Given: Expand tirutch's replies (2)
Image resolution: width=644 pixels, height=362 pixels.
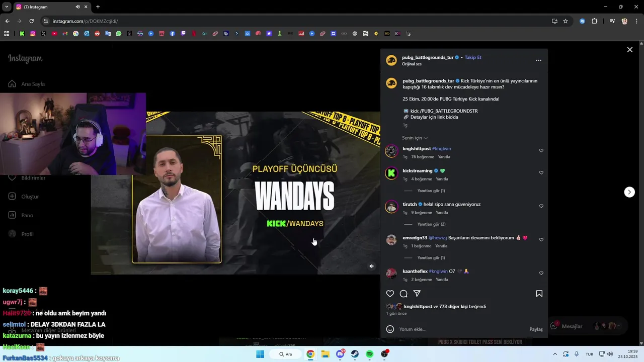Looking at the screenshot, I should click(431, 224).
